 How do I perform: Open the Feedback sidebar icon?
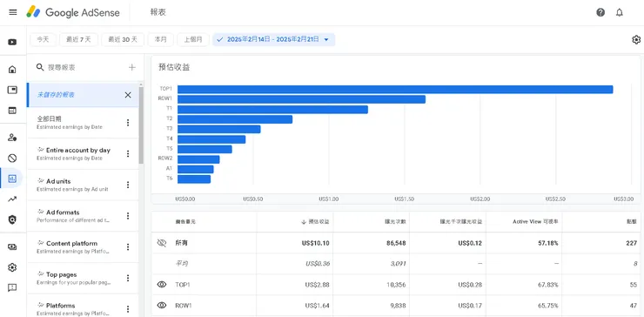click(x=12, y=287)
